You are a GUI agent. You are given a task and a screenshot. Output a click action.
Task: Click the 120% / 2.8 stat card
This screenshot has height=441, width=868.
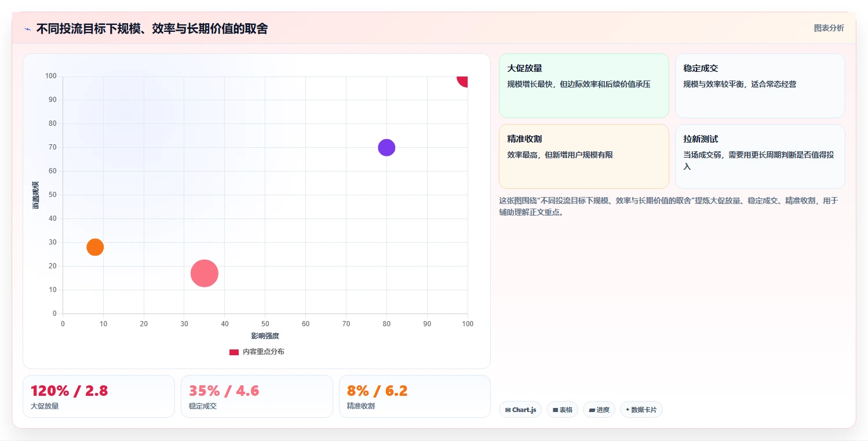[x=99, y=396]
